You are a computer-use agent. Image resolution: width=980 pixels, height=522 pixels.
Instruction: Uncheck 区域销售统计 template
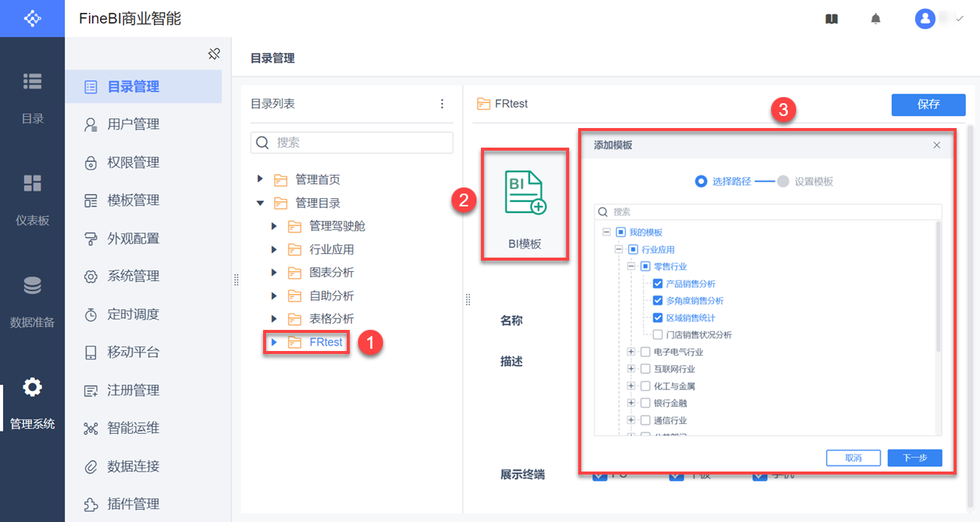coord(657,318)
